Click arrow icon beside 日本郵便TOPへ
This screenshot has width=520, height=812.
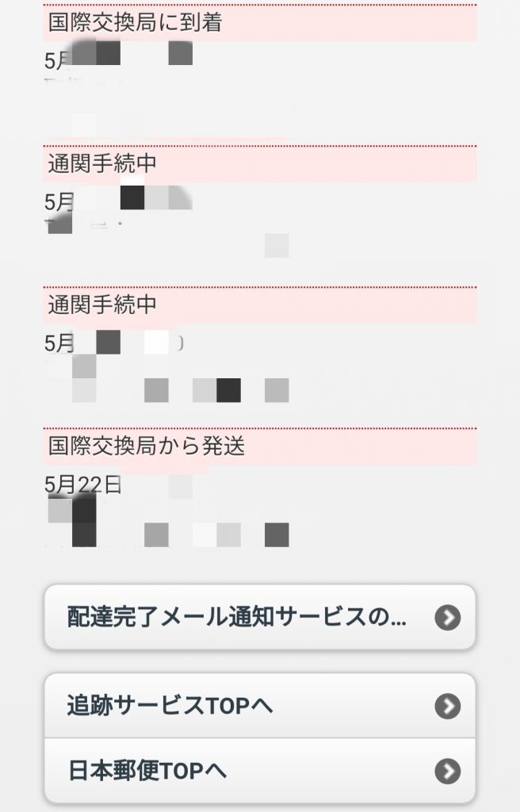[448, 770]
